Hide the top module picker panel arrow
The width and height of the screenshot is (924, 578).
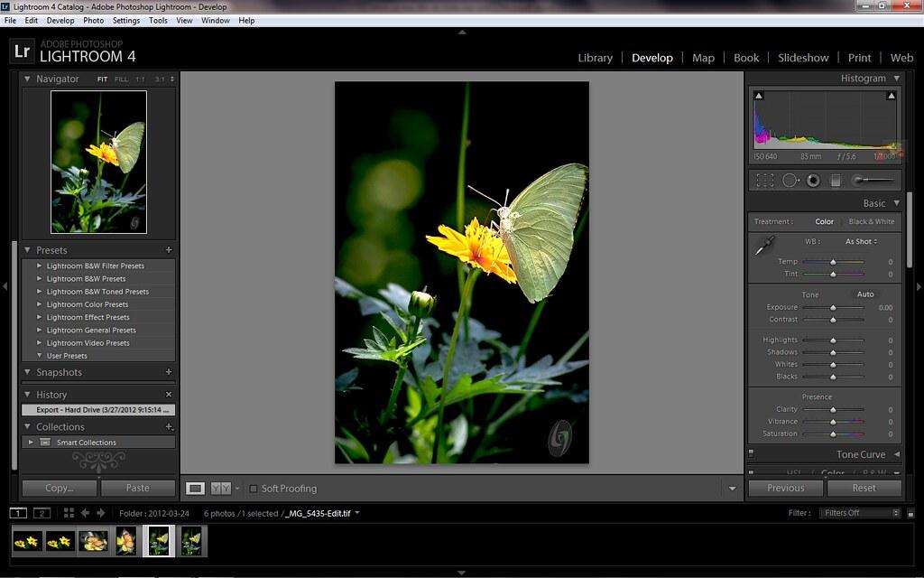462,32
